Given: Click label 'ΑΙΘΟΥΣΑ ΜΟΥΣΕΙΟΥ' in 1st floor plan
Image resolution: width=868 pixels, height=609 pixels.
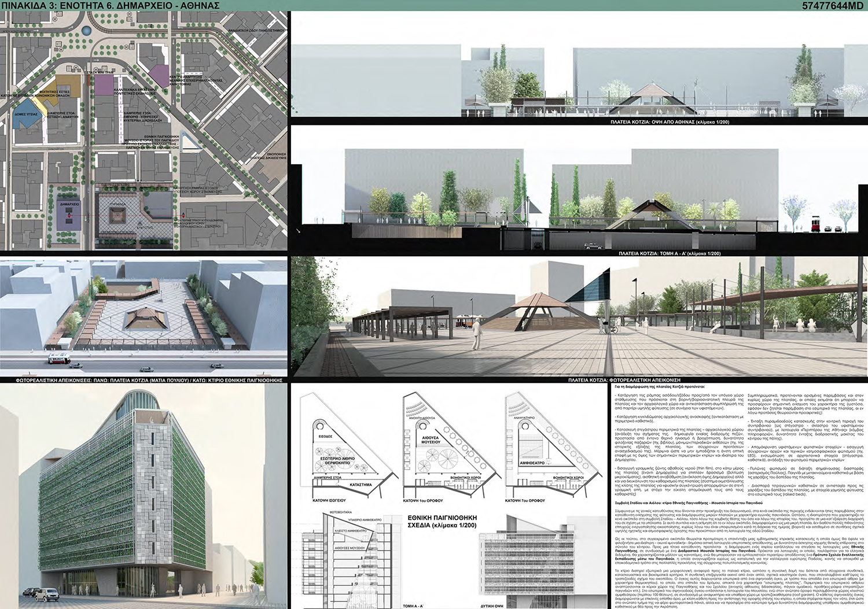Looking at the screenshot, I should 431,440.
